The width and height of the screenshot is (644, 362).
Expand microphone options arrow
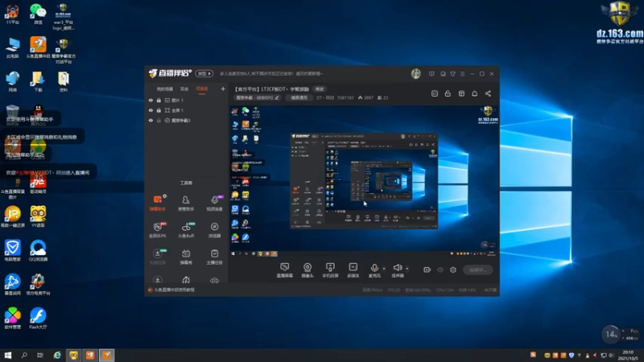coord(384,269)
